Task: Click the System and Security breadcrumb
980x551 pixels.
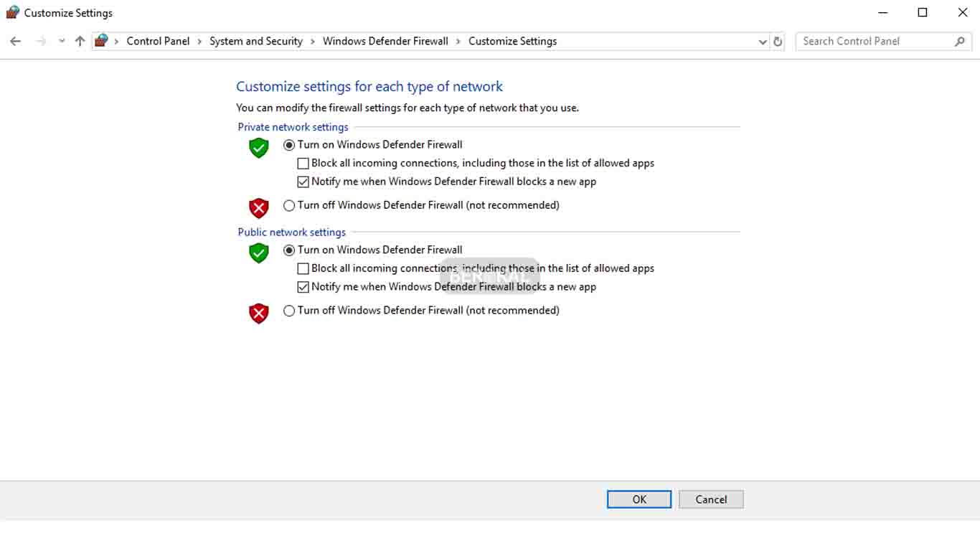Action: (x=256, y=41)
